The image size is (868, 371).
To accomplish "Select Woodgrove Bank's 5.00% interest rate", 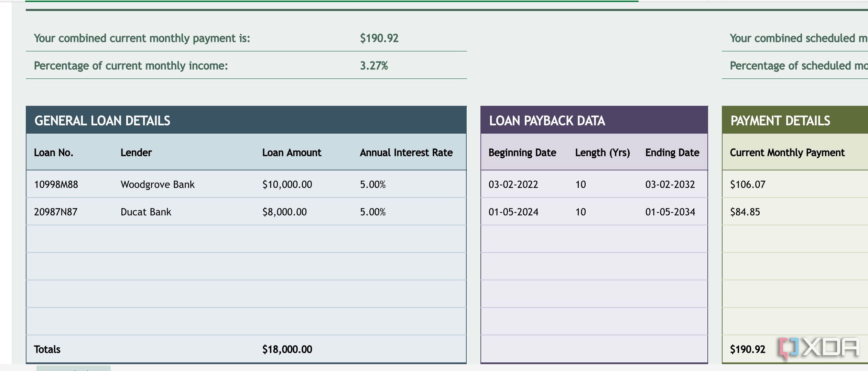I will click(x=373, y=184).
